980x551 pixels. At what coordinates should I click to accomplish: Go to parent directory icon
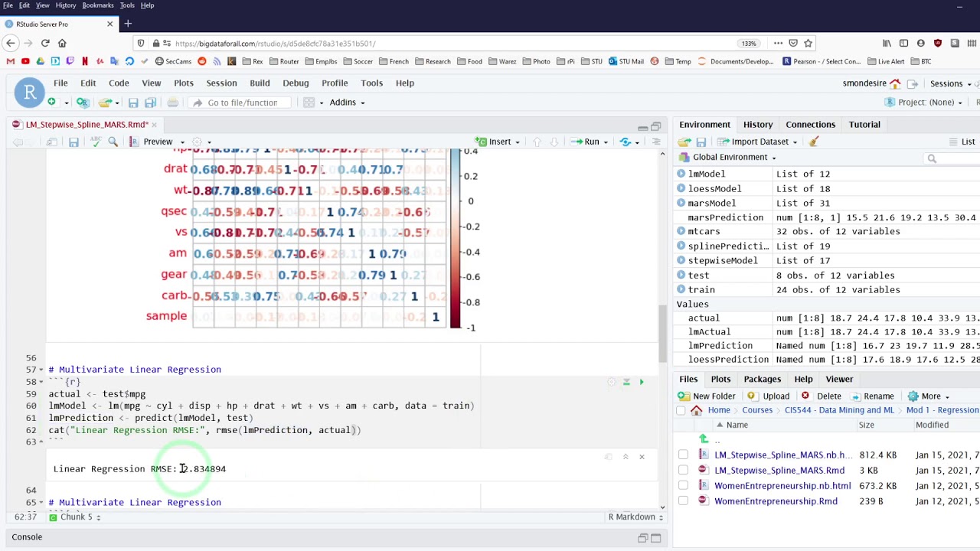(x=704, y=439)
